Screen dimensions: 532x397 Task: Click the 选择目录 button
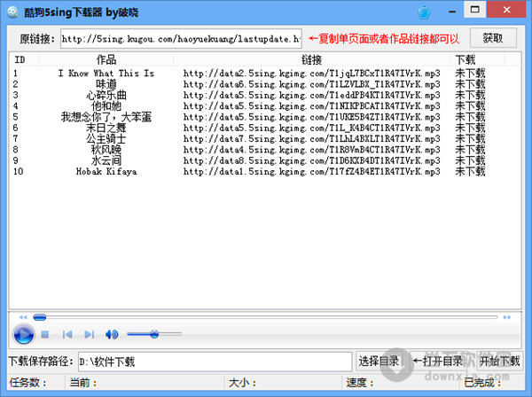tap(379, 362)
